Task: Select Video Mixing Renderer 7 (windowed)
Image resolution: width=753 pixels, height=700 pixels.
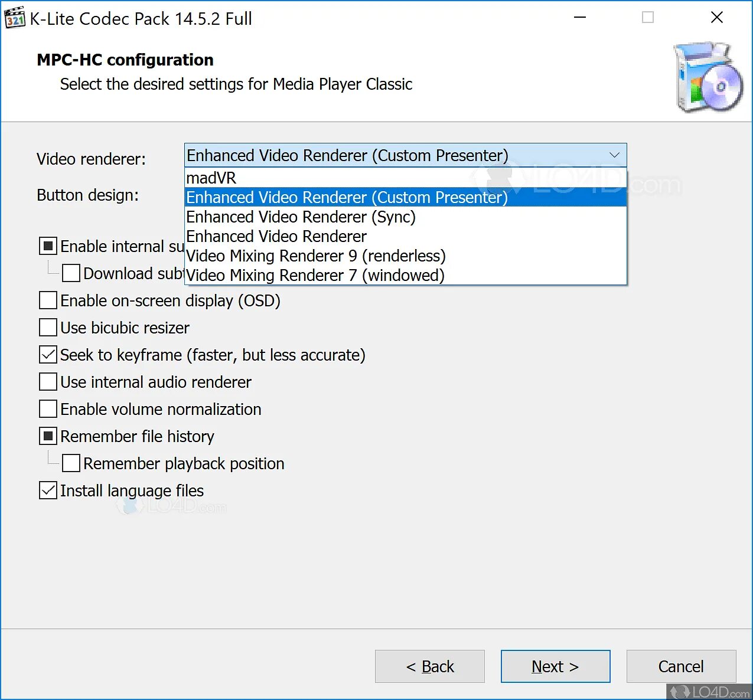Action: point(406,275)
